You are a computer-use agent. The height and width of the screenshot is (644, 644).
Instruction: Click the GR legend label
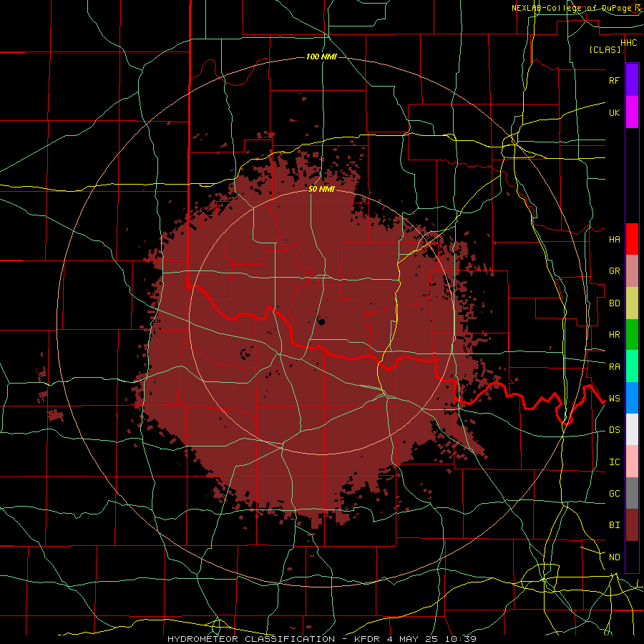614,271
